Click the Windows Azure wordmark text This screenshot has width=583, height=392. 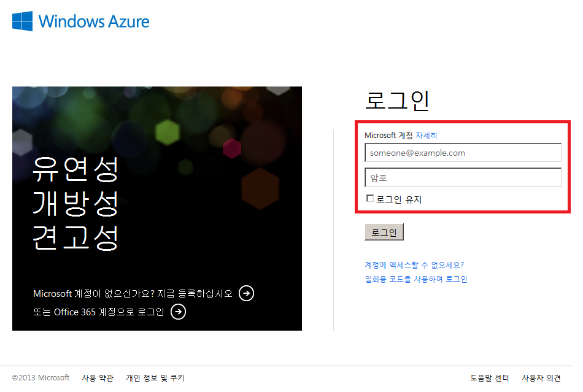pos(94,21)
